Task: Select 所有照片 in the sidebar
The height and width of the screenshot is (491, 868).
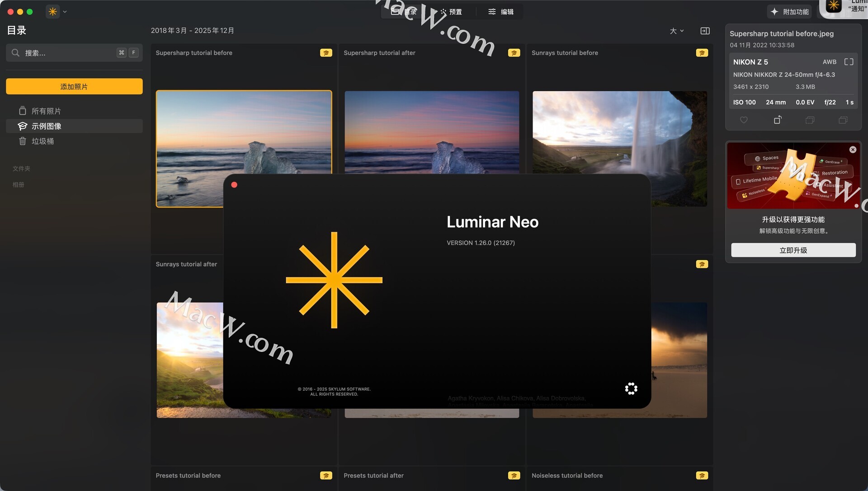Action: 46,111
